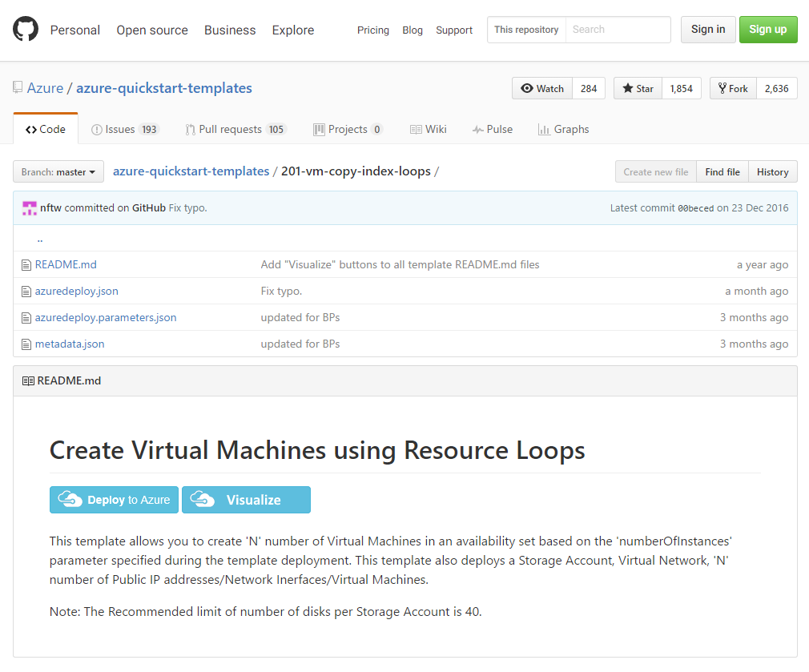Click the 'a year ago' timestamp
The image size is (809, 672).
(762, 265)
